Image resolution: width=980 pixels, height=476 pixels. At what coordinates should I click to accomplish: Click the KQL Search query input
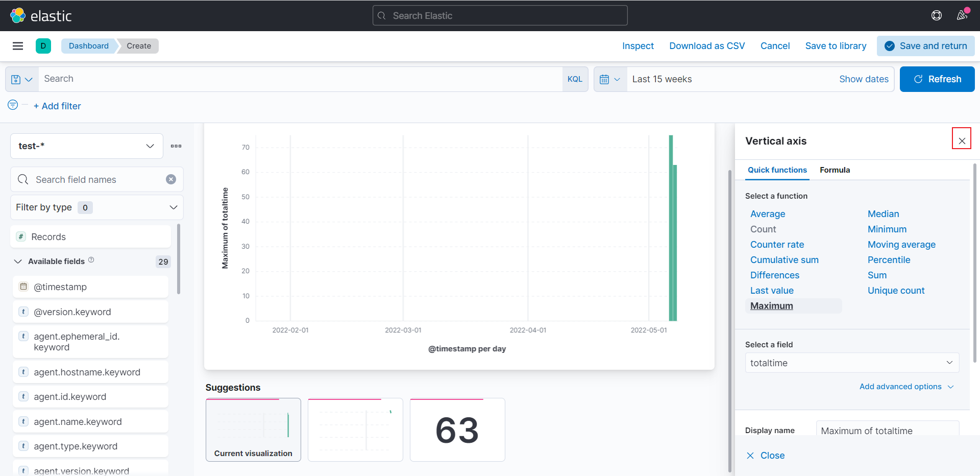point(301,79)
